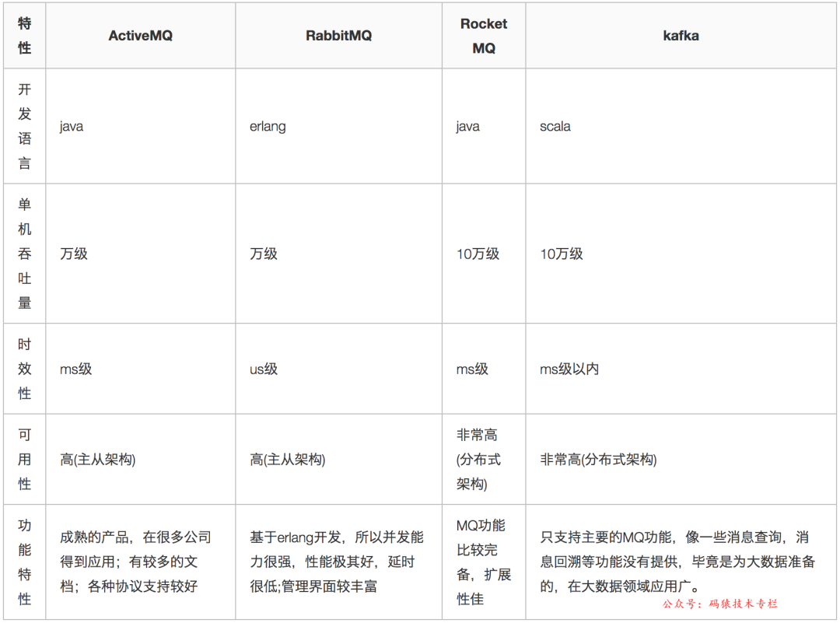The image size is (840, 623).
Task: Select the 可用性 row label
Action: (x=25, y=459)
